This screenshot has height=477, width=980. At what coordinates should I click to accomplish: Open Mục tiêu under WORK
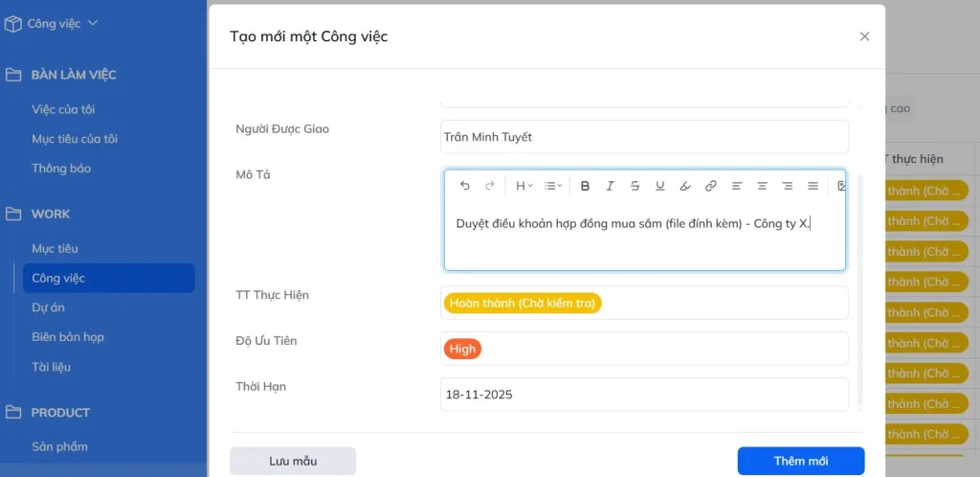pyautogui.click(x=55, y=249)
